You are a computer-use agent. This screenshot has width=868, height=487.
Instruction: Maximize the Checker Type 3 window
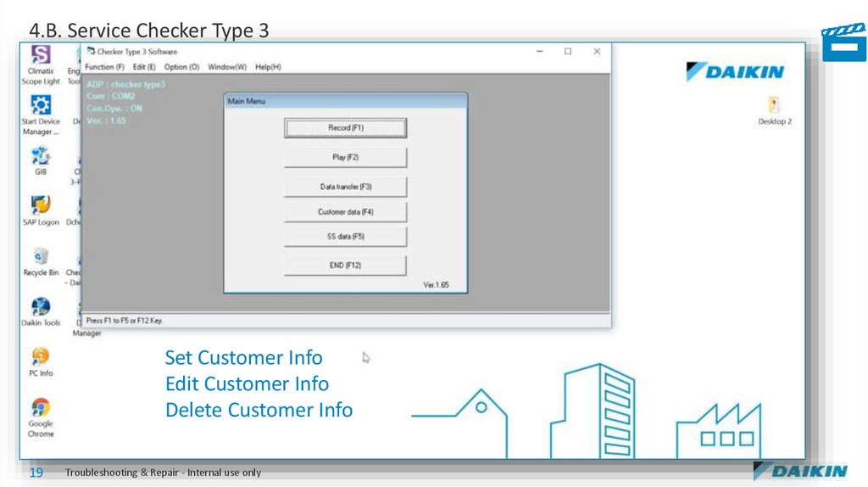coord(568,51)
